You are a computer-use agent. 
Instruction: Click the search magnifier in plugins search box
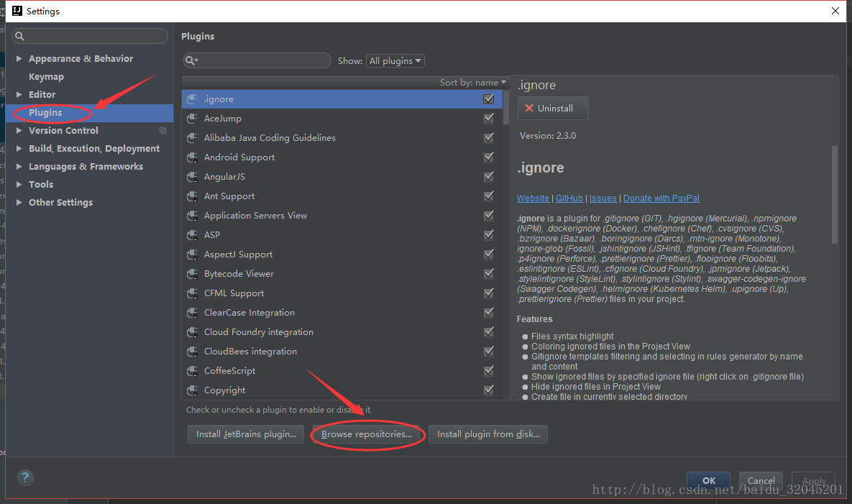coord(191,60)
